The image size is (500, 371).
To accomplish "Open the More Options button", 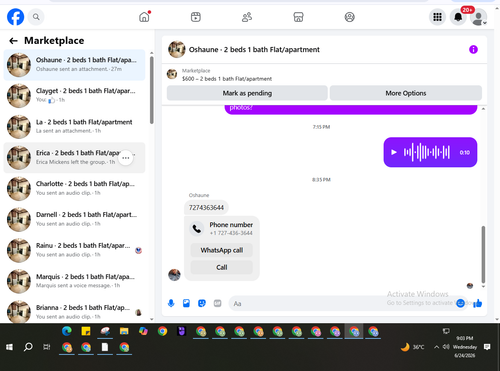I will [406, 93].
